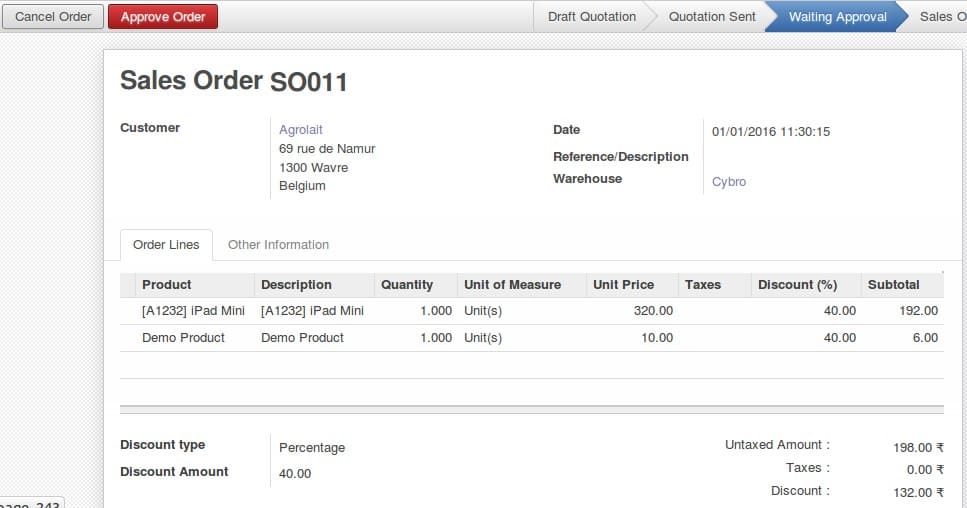Sort by the Discount (%) column header
This screenshot has height=508, width=967.
pos(797,285)
